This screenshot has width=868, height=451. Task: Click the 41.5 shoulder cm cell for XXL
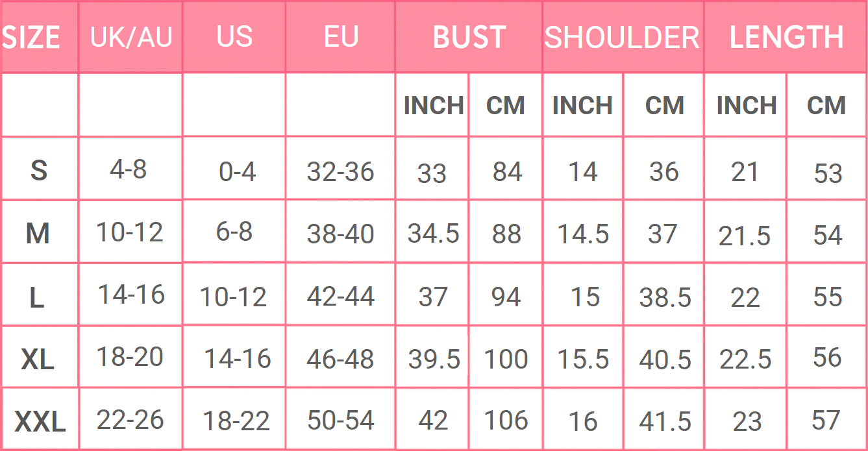(x=665, y=422)
